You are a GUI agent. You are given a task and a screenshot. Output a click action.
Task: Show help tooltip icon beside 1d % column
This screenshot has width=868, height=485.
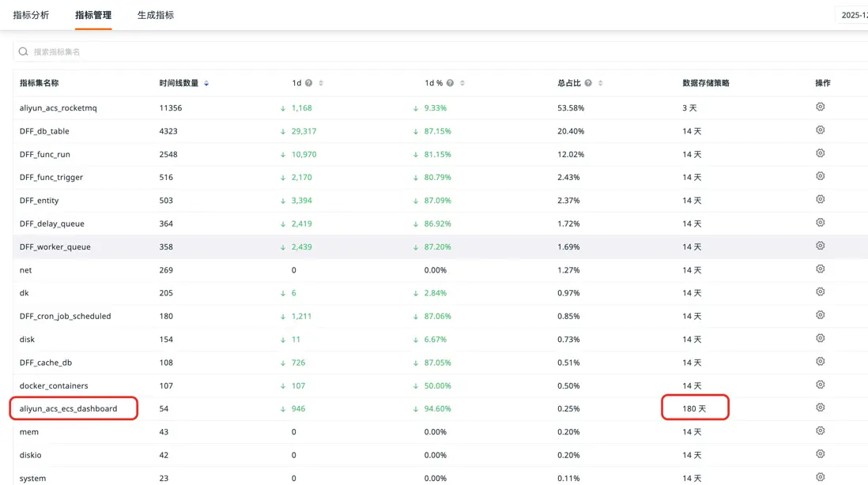[450, 83]
